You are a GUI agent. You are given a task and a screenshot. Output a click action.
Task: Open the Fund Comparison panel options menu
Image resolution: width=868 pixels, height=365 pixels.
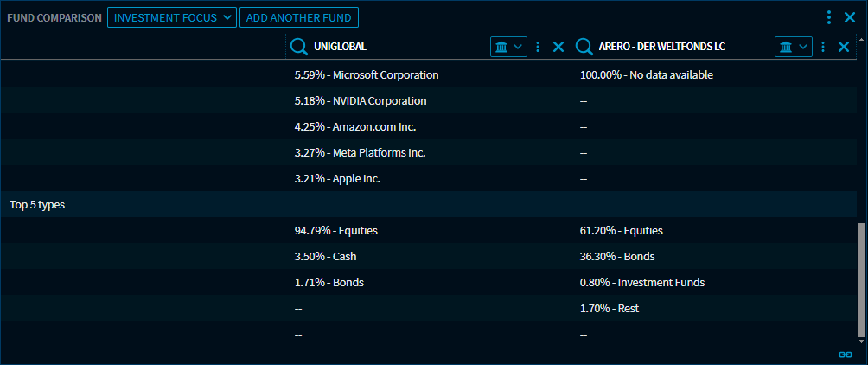(829, 17)
